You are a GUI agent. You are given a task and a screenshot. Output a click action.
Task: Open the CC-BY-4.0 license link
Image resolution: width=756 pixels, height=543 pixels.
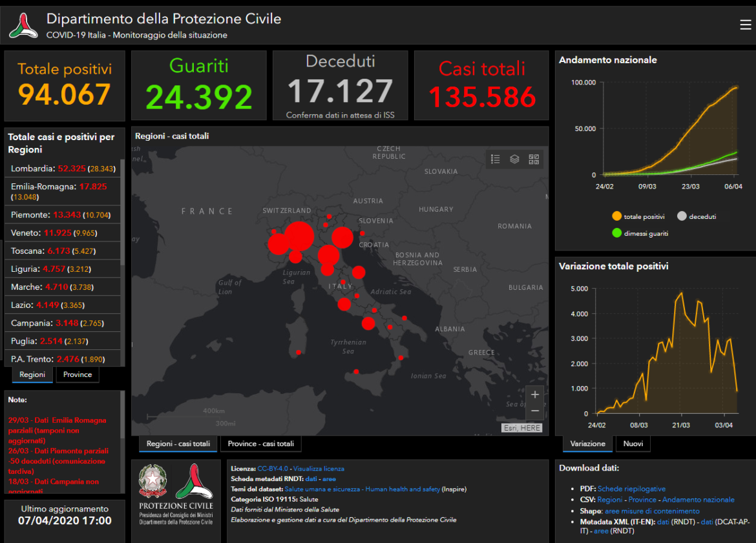pos(273,468)
